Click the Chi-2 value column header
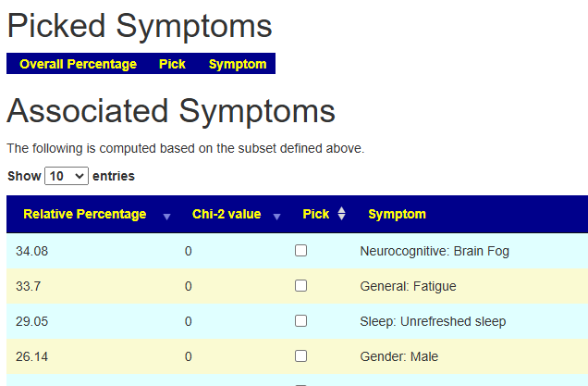The width and height of the screenshot is (588, 386). 227,214
